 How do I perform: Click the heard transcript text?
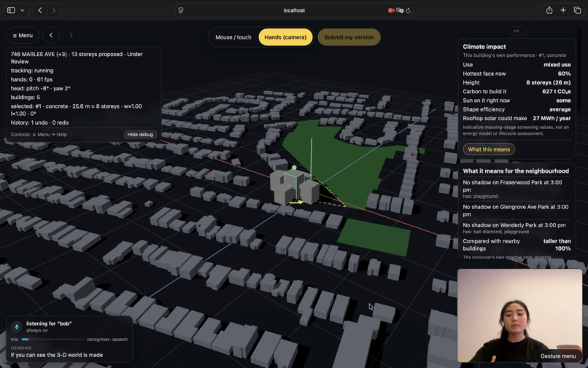(x=57, y=355)
